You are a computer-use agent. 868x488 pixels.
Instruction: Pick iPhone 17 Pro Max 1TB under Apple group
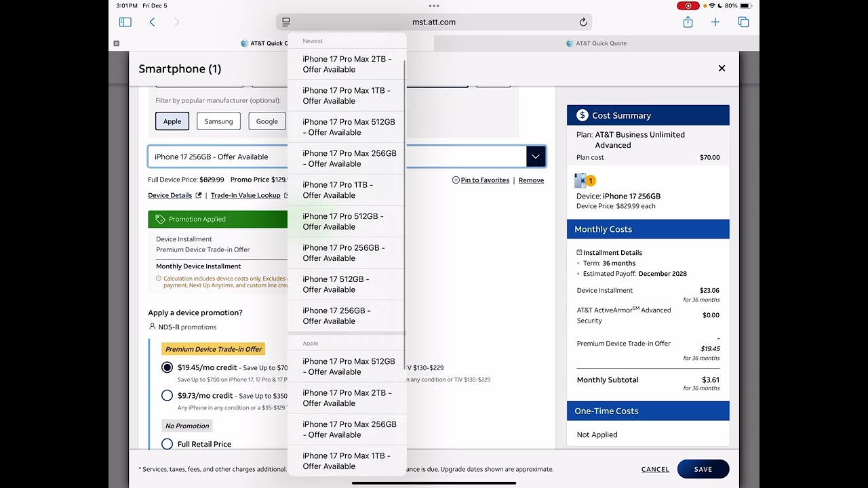pyautogui.click(x=347, y=461)
